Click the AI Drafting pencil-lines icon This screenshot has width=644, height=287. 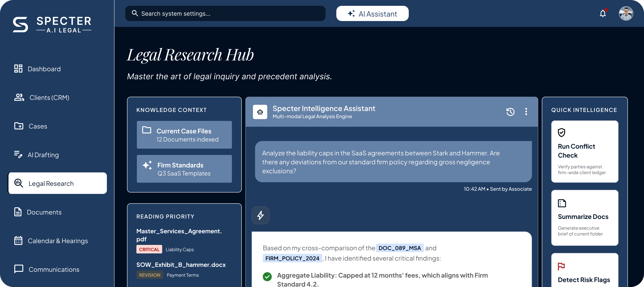click(18, 154)
